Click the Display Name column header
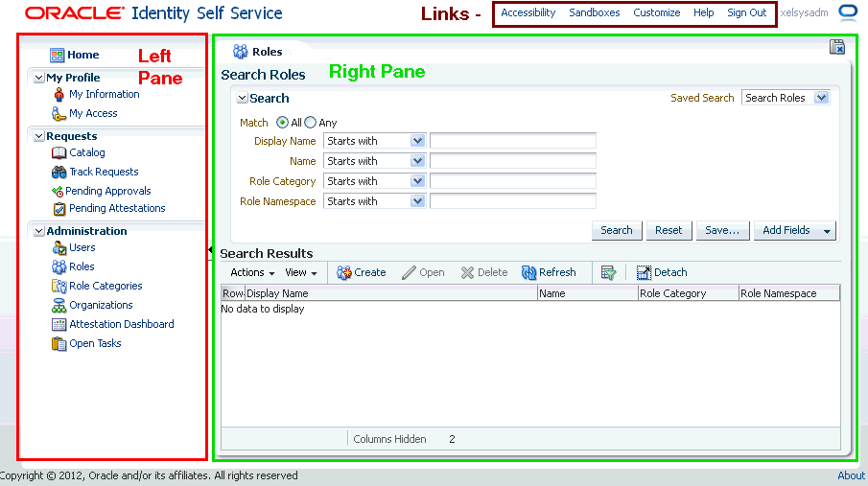868x486 pixels. (390, 293)
